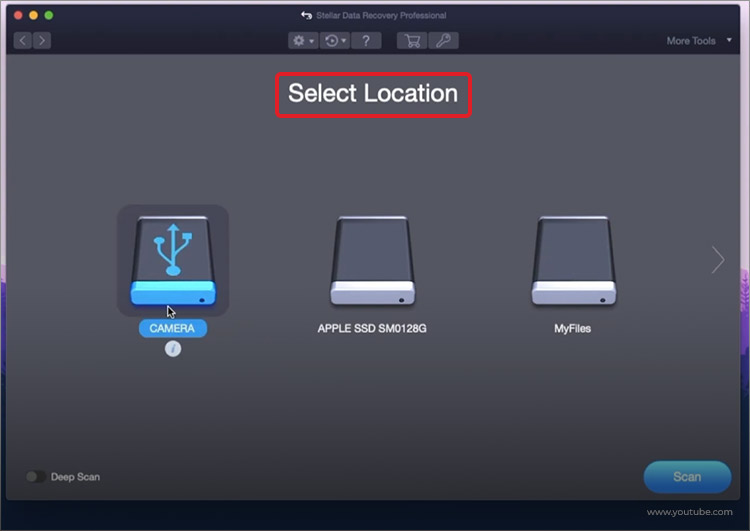750x531 pixels.
Task: Click the shopping cart buy icon
Action: [412, 41]
